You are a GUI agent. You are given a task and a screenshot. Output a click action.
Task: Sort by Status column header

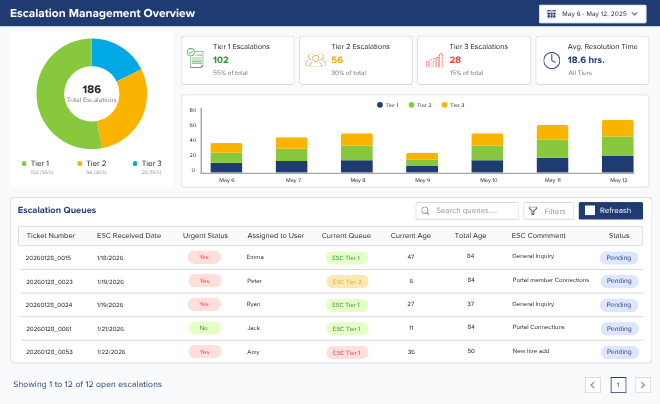[x=619, y=236]
